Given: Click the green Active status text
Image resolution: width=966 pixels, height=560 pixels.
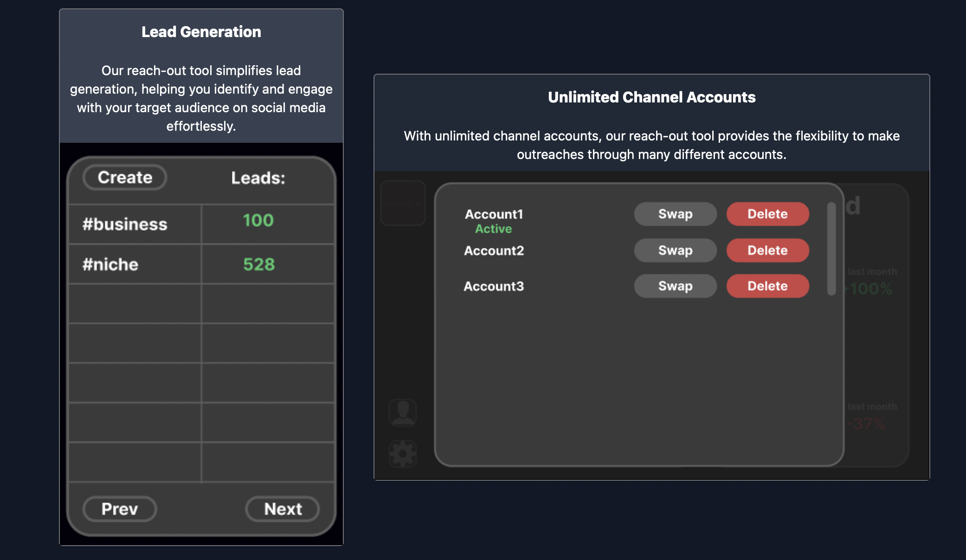Looking at the screenshot, I should [x=493, y=229].
